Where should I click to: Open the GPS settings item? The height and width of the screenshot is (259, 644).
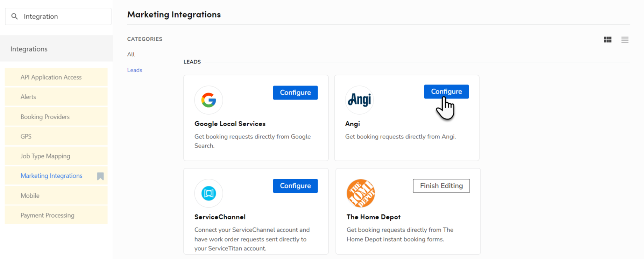click(26, 136)
